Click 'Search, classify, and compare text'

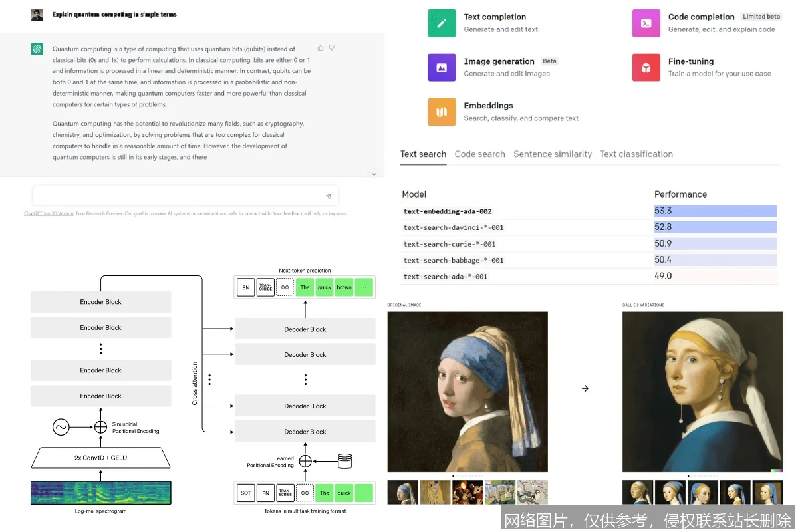pyautogui.click(x=521, y=118)
